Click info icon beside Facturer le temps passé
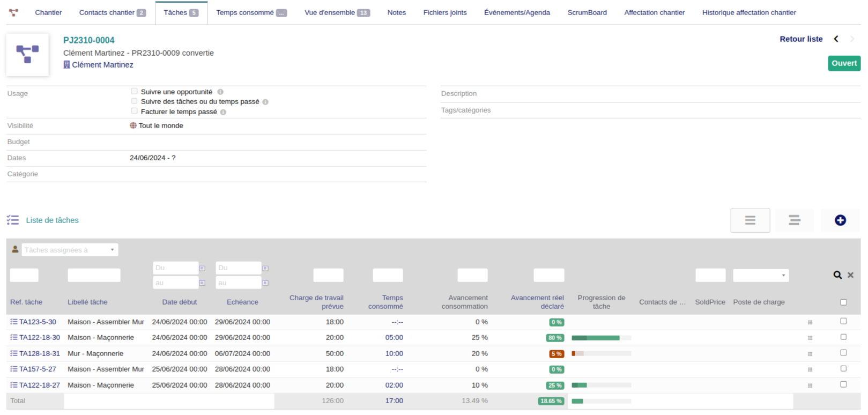 (223, 112)
